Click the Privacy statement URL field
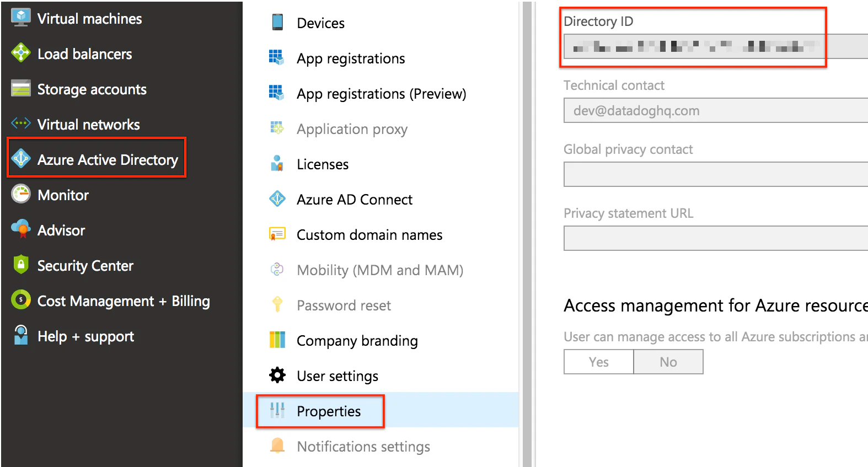This screenshot has height=467, width=868. click(716, 238)
